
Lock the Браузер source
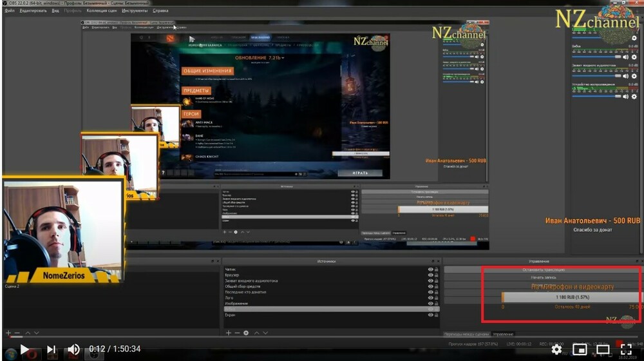pyautogui.click(x=437, y=275)
